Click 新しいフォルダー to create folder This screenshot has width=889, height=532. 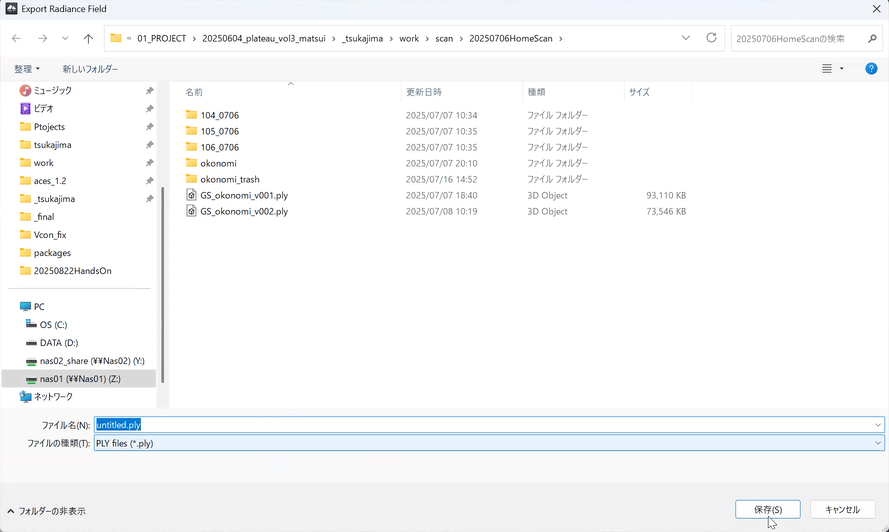pos(90,69)
